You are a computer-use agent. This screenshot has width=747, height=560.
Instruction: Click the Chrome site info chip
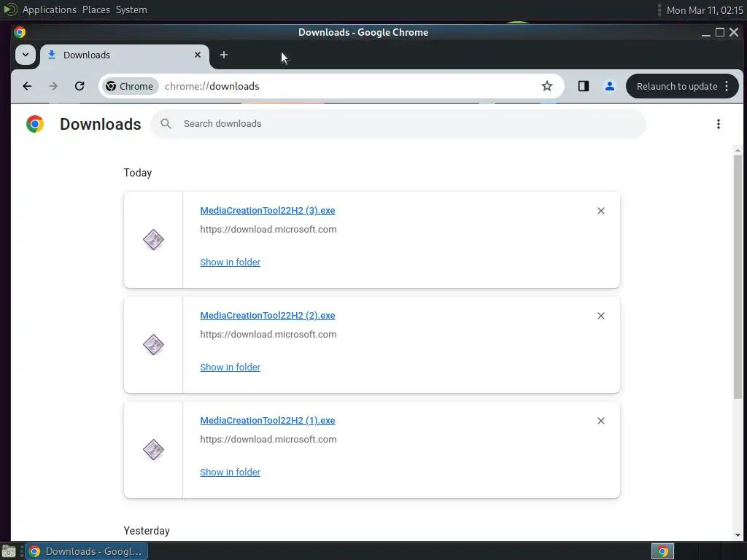pyautogui.click(x=130, y=86)
